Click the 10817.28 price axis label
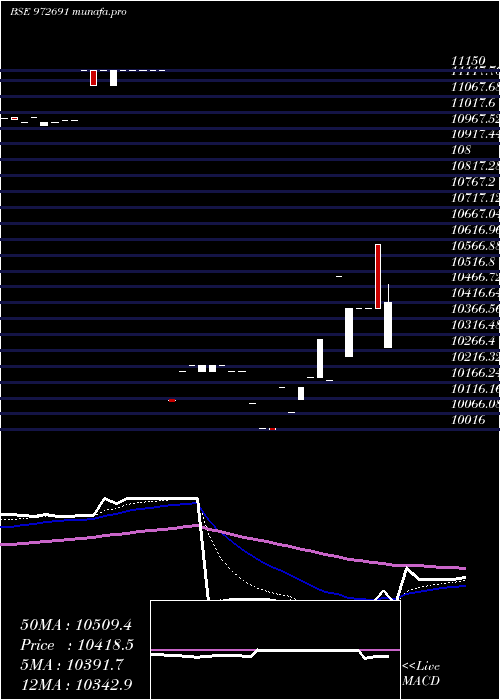The width and height of the screenshot is (500, 700). [x=475, y=166]
